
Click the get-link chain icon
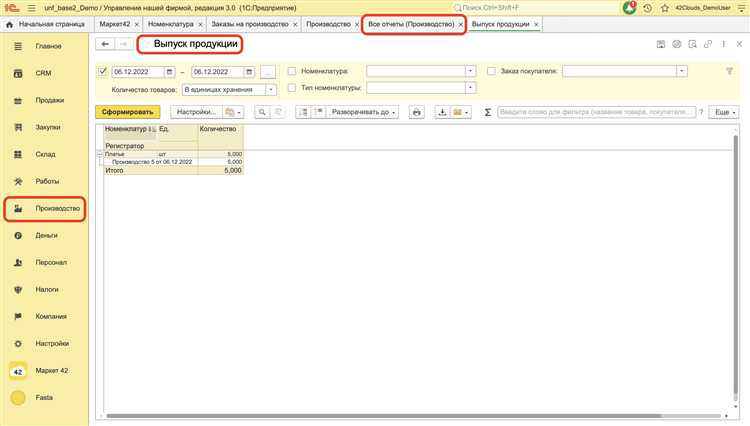point(708,44)
